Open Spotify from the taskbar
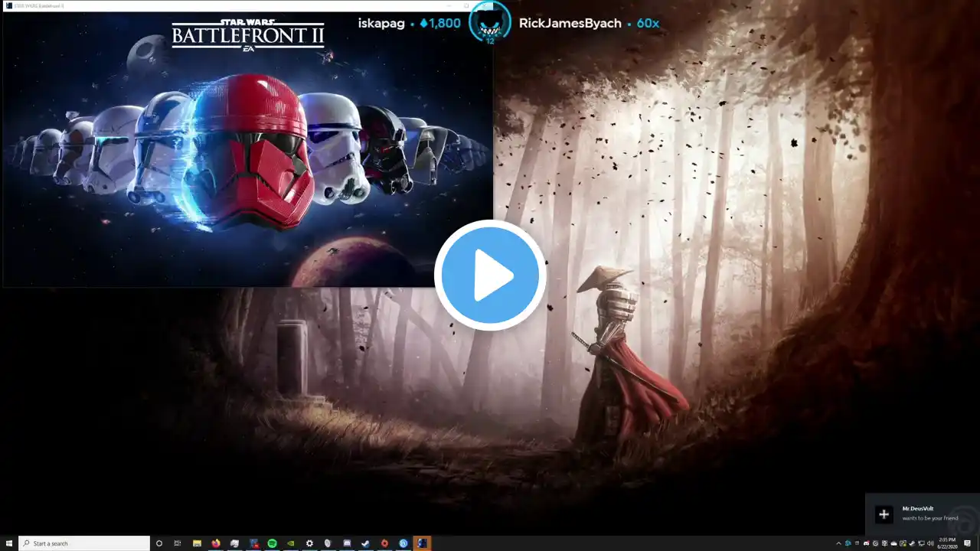Screen dimensions: 980x551 pos(272,543)
